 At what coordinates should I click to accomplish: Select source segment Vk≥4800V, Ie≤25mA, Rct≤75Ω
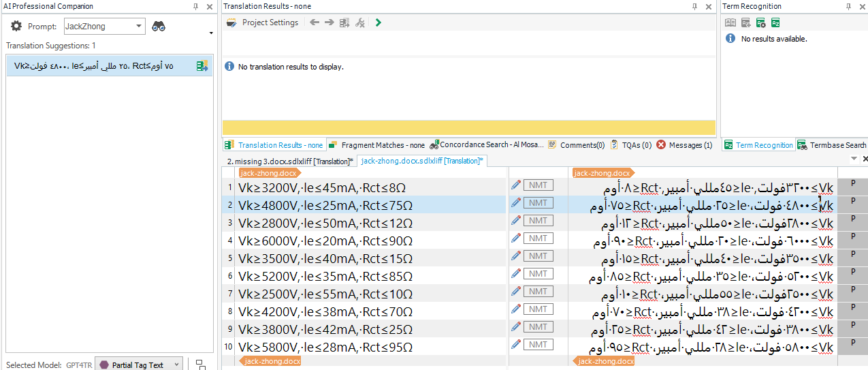pos(325,206)
